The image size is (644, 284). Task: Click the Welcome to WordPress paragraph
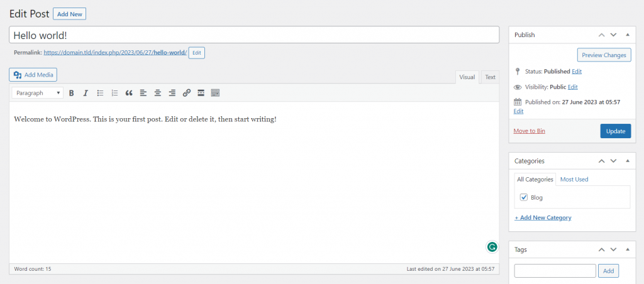pos(145,119)
